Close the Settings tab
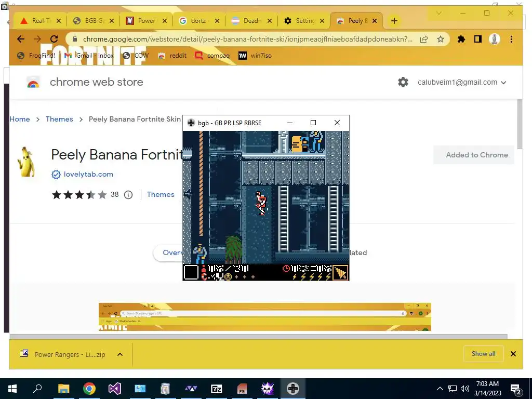532x399 pixels. (322, 21)
